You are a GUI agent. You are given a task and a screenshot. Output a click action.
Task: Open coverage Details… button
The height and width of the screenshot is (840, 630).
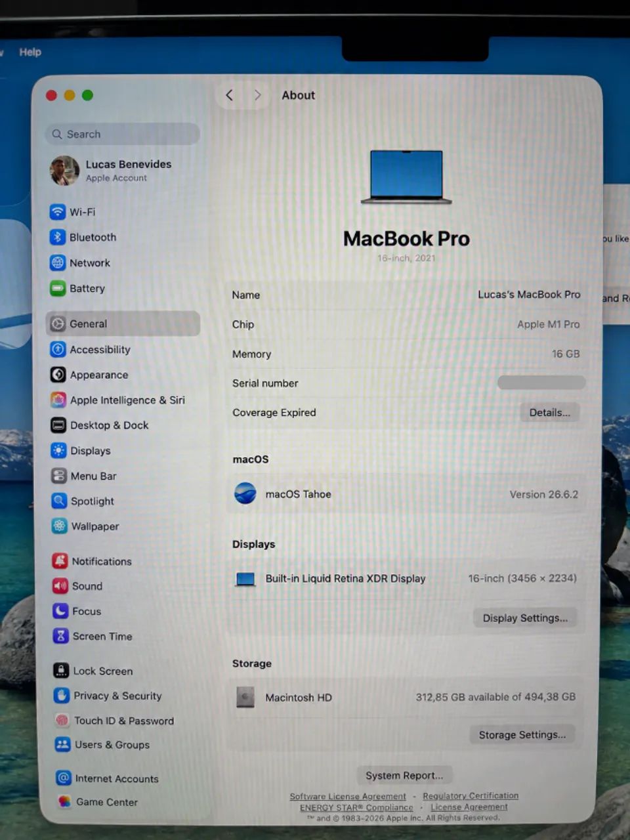click(550, 413)
